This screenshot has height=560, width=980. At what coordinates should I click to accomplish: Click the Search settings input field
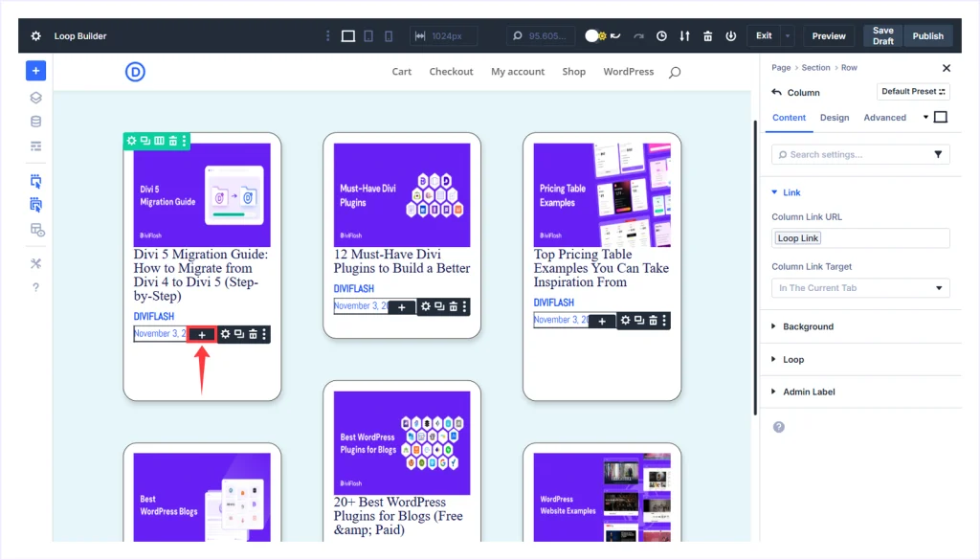[852, 154]
